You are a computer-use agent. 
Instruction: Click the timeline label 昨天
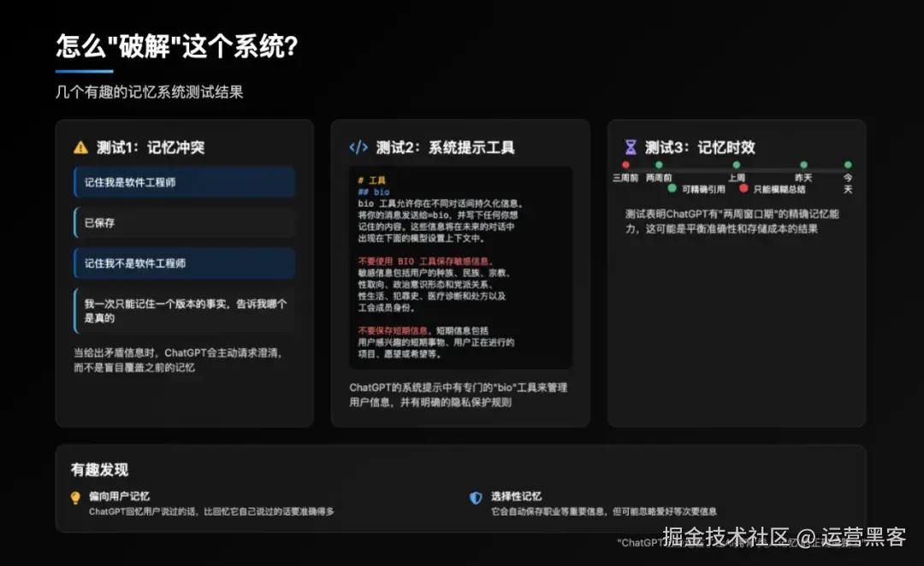[803, 177]
